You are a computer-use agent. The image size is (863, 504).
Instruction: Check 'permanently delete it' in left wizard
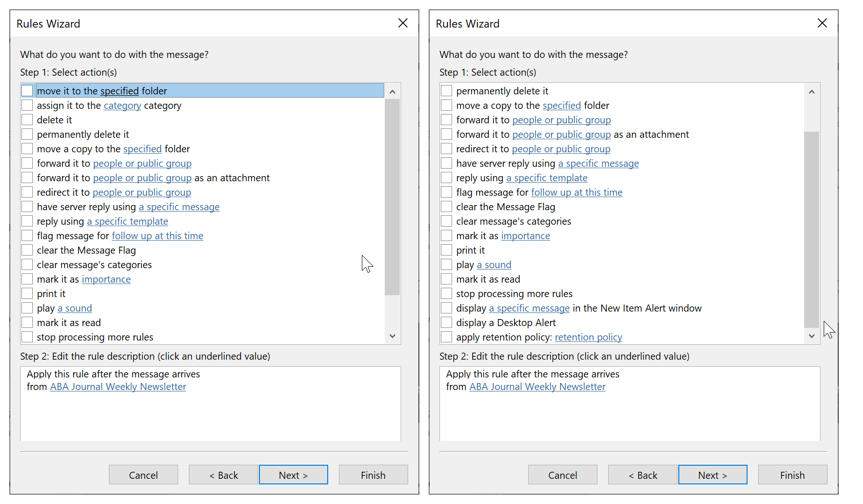point(27,134)
